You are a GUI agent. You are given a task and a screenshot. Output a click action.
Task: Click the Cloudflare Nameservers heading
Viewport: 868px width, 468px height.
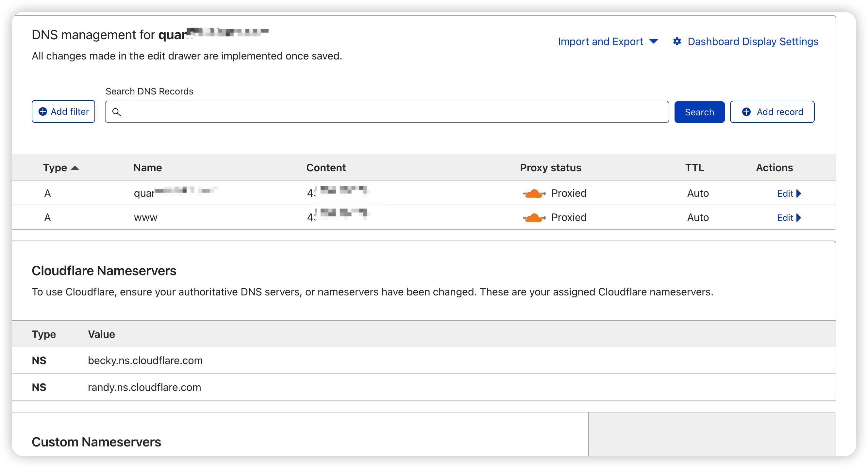tap(104, 271)
